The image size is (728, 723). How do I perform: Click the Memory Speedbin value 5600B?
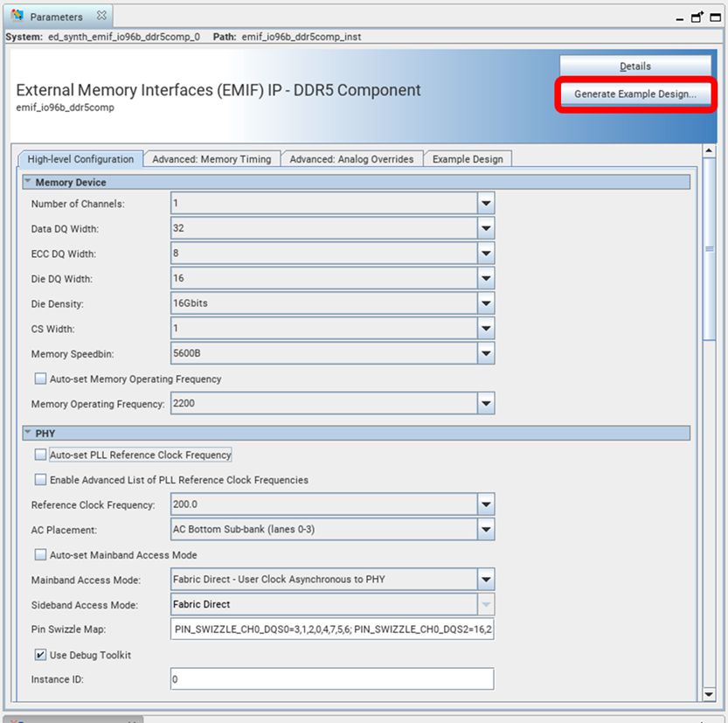[187, 353]
